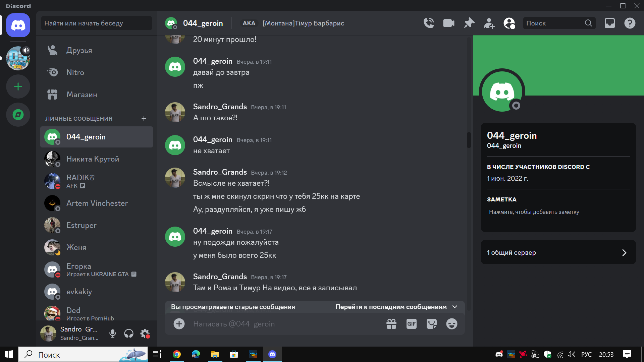
Task: Click 044_geroin username at 19:17 message
Action: (x=213, y=231)
